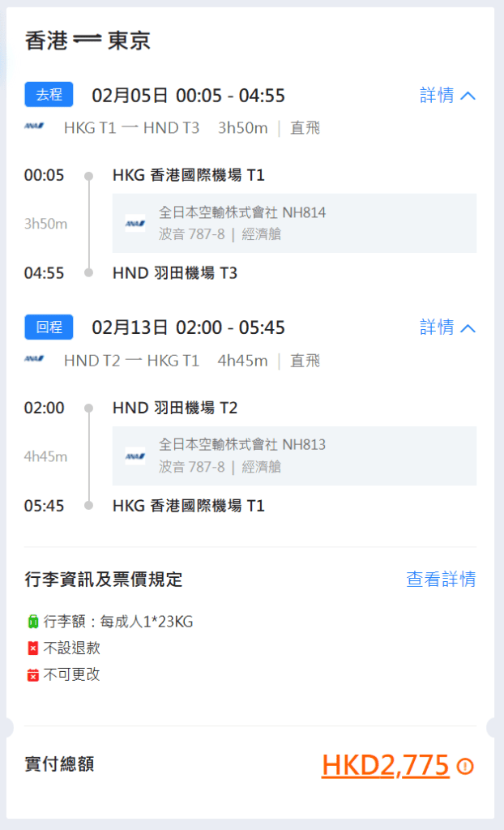Click the orange info icon beside total price
Screen dimensions: 504x830
coord(465,766)
